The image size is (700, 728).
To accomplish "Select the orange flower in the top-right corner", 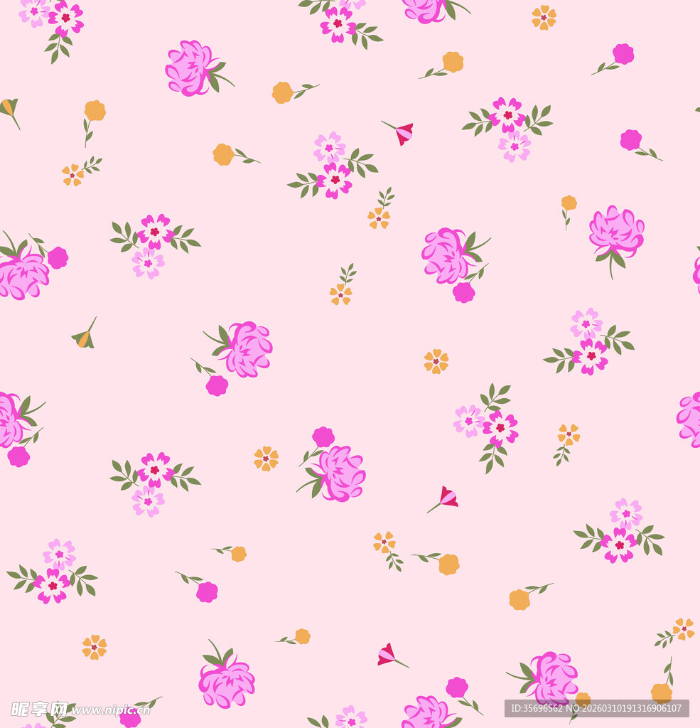I will (544, 18).
